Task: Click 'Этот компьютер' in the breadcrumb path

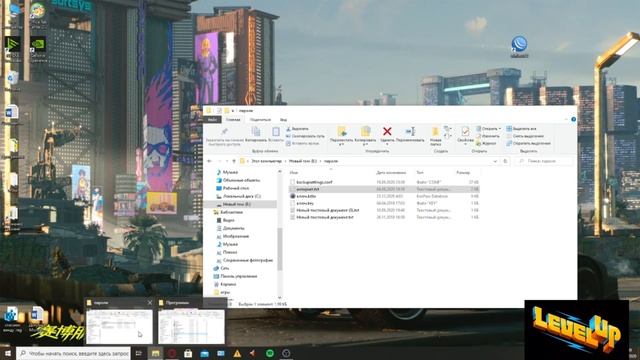Action: pos(267,161)
